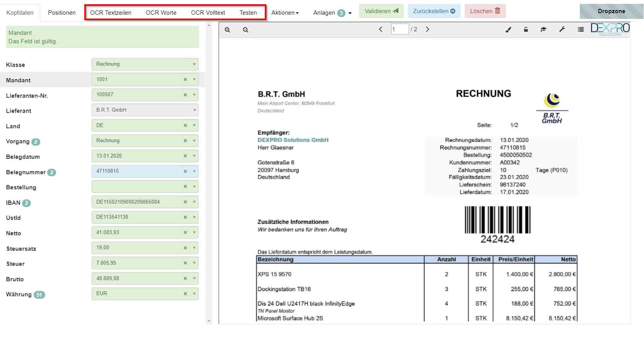
Task: Click the empty Bestellung field
Action: (x=145, y=187)
